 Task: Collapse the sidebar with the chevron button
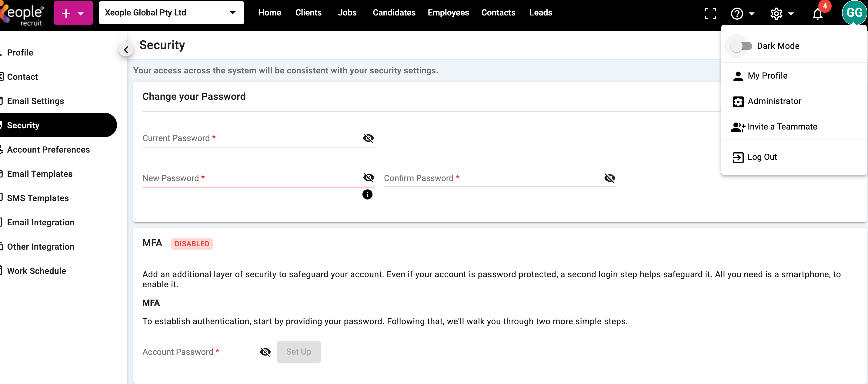click(x=126, y=49)
